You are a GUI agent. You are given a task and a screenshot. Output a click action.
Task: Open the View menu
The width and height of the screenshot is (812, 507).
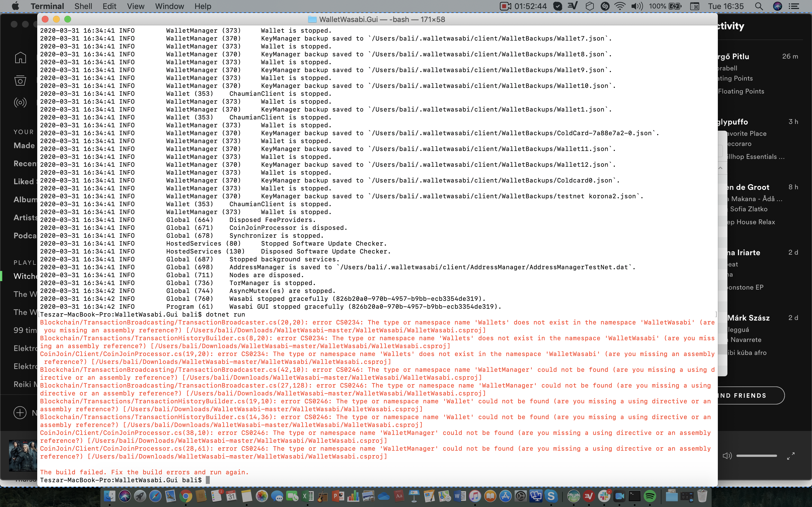136,6
